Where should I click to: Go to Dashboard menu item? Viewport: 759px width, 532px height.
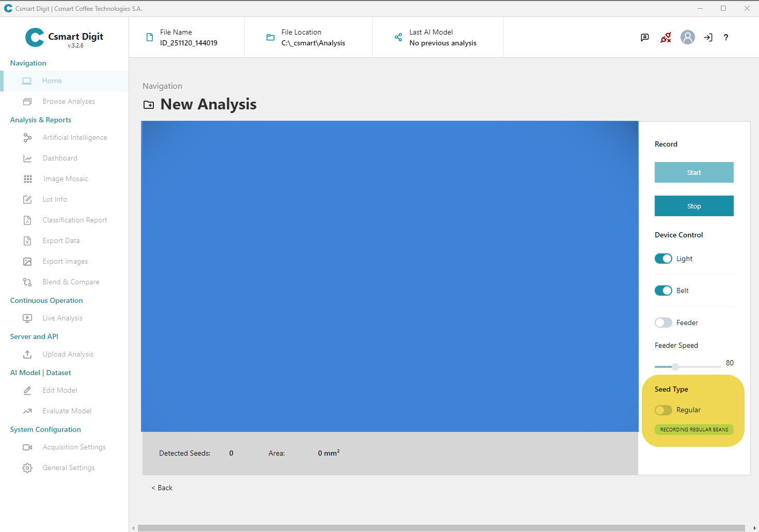click(x=60, y=158)
